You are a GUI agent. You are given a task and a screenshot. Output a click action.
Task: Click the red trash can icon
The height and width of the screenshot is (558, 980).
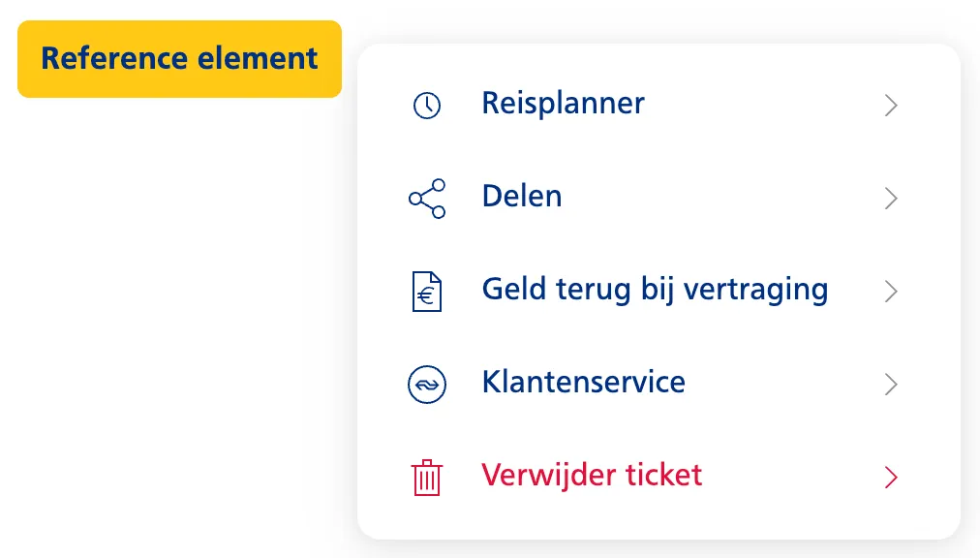tap(427, 478)
